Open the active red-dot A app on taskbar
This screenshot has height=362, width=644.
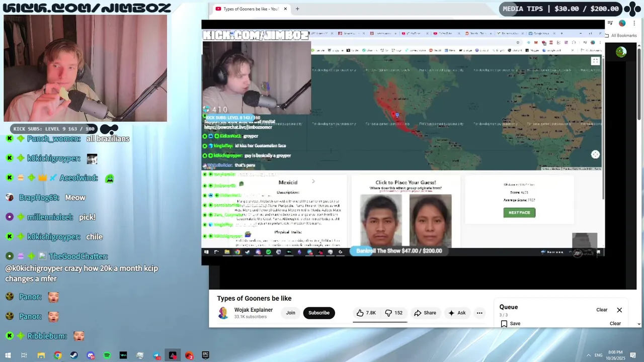click(x=173, y=355)
